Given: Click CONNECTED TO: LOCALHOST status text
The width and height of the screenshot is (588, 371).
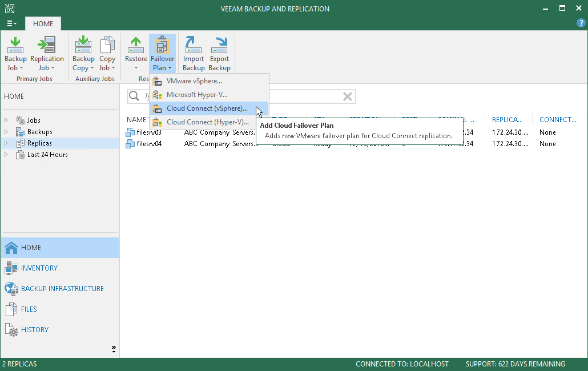Looking at the screenshot, I should [402, 364].
